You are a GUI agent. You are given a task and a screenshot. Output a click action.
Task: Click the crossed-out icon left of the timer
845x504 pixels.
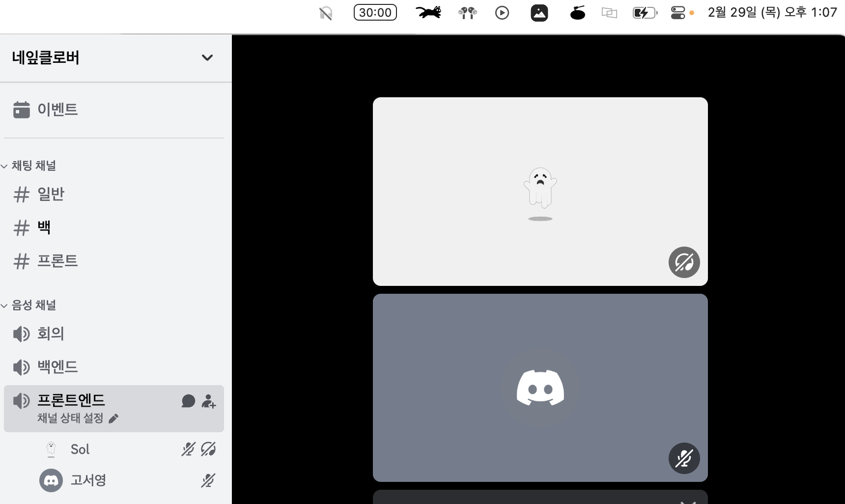click(326, 13)
